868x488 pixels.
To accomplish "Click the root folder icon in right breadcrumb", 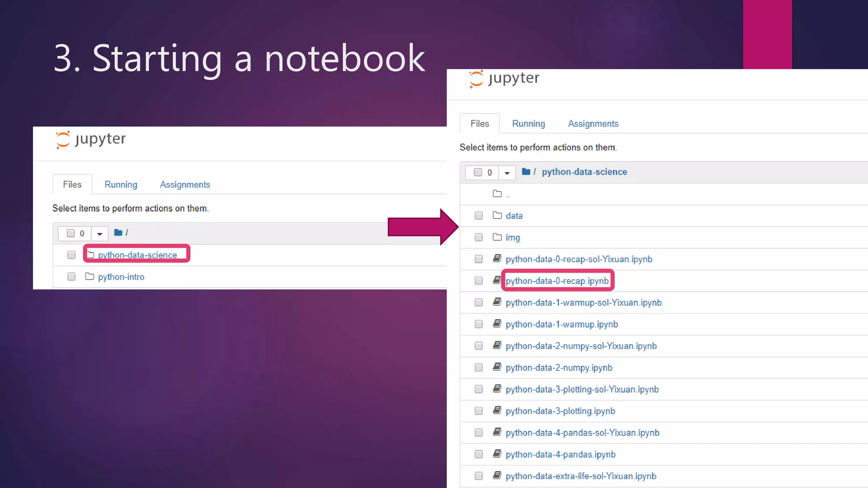I will coord(526,172).
